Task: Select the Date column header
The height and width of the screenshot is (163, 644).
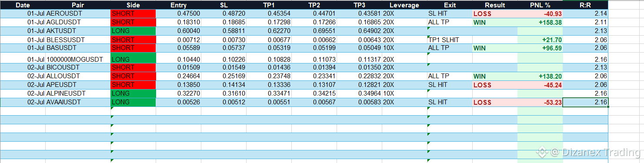Action: point(23,5)
